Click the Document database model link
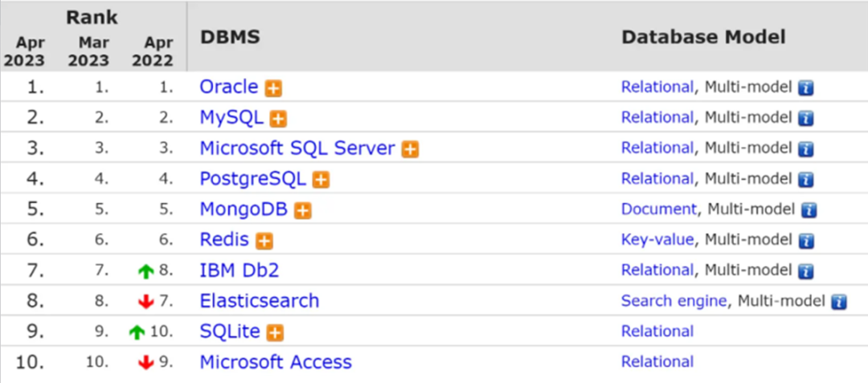Viewport: 868px width, 383px height. coord(658,209)
